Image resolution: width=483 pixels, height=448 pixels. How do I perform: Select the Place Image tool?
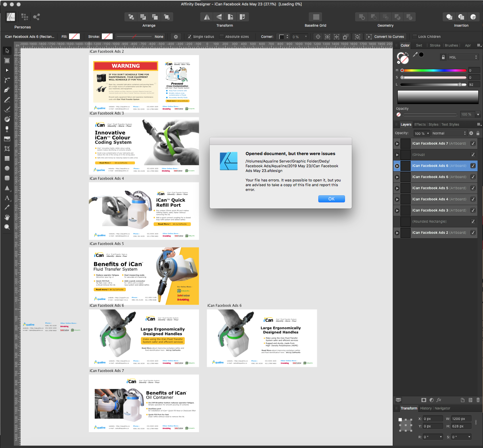[x=7, y=139]
